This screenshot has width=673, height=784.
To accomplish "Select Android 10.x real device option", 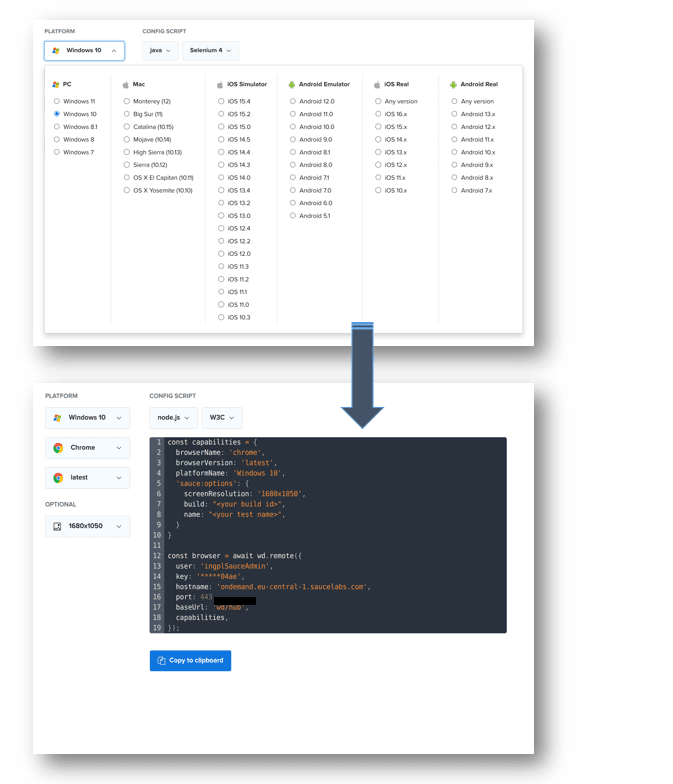I will [x=454, y=152].
